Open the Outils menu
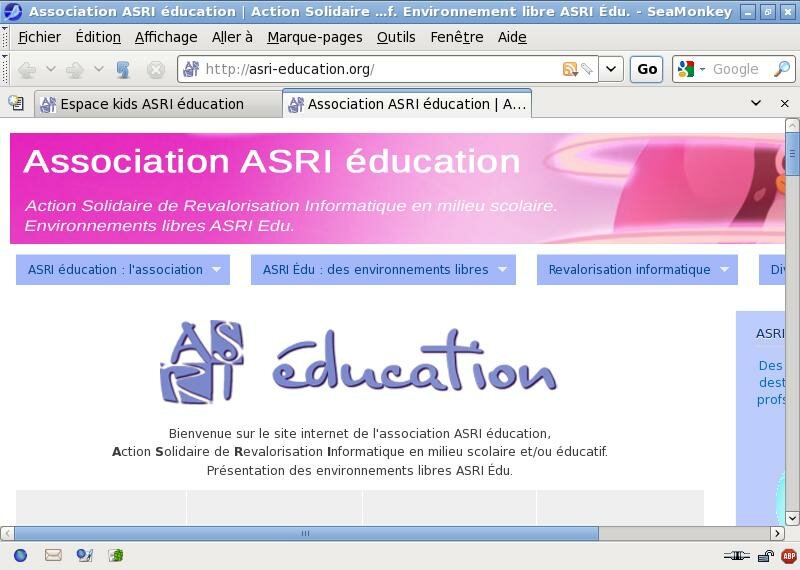Screen dimensions: 800x570 396,37
